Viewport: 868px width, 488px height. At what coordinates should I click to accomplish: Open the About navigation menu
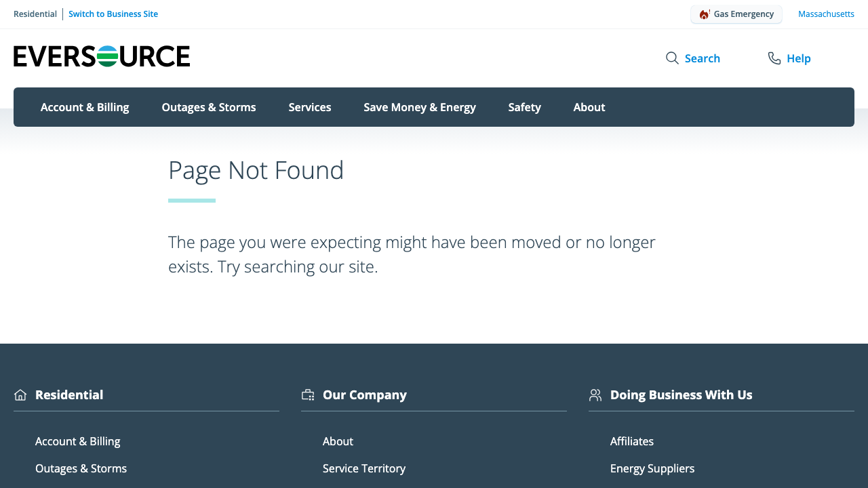[589, 107]
